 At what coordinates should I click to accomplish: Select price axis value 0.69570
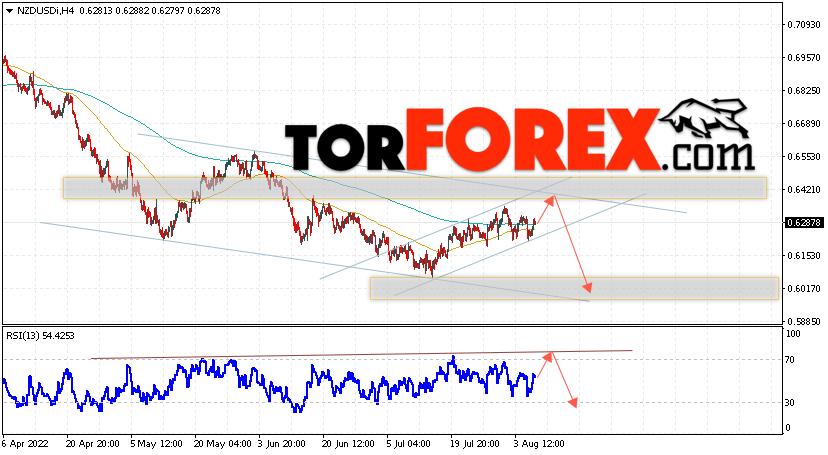(x=804, y=58)
